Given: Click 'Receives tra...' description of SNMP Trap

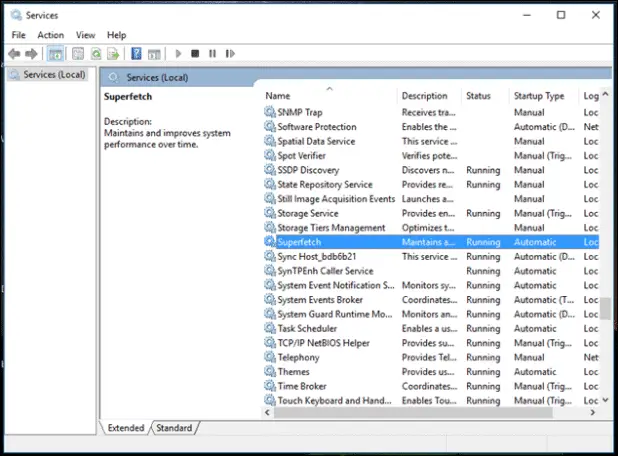Looking at the screenshot, I should coord(428,112).
